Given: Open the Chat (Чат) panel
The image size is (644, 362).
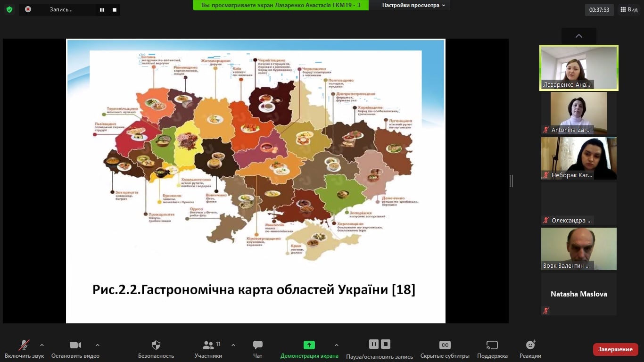Looking at the screenshot, I should pyautogui.click(x=257, y=346).
